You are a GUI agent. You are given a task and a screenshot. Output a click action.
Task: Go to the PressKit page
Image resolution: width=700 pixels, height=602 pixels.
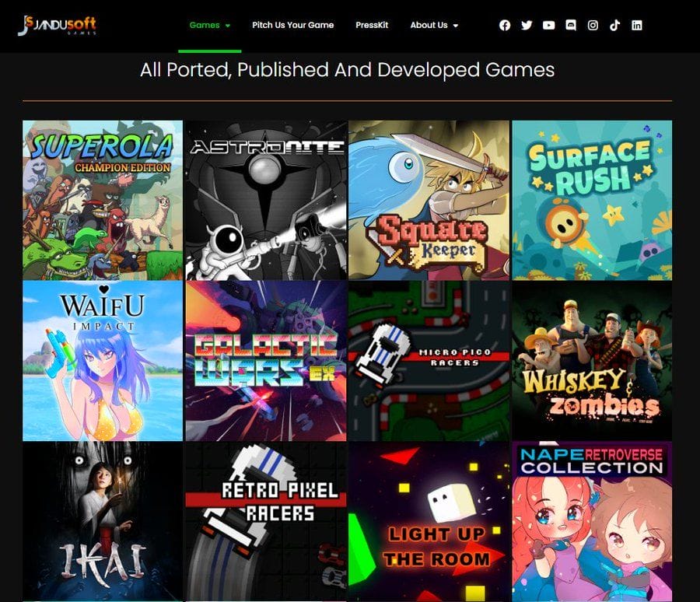pos(372,26)
